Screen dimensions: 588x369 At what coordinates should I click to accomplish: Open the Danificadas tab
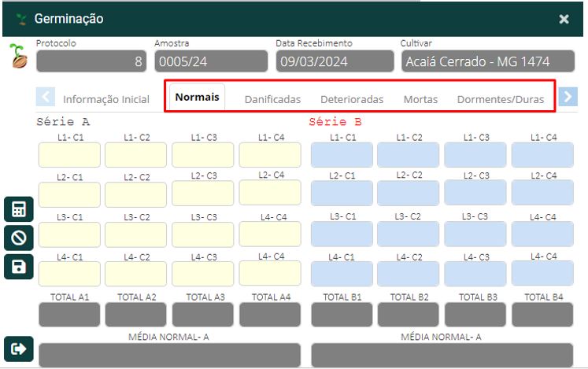click(272, 99)
